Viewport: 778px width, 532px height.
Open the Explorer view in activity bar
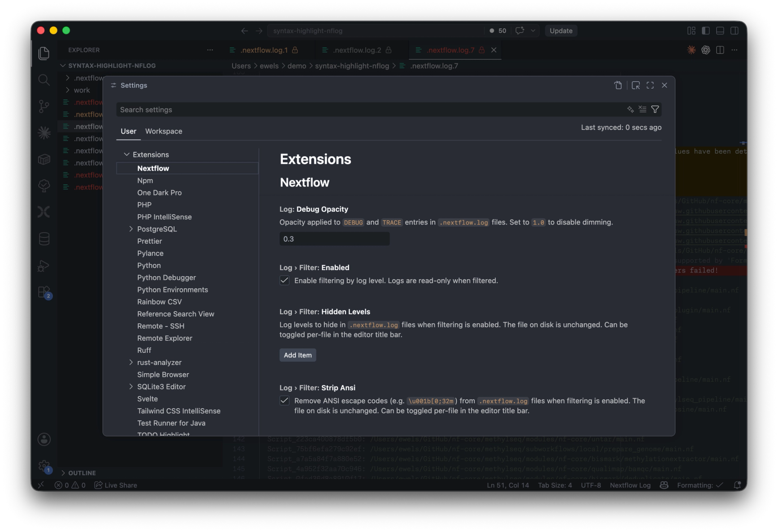pyautogui.click(x=43, y=53)
